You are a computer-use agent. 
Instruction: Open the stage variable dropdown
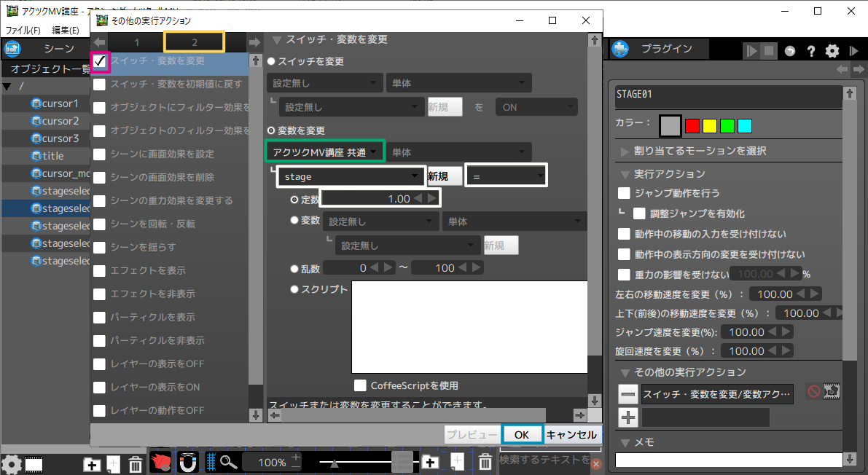point(351,176)
